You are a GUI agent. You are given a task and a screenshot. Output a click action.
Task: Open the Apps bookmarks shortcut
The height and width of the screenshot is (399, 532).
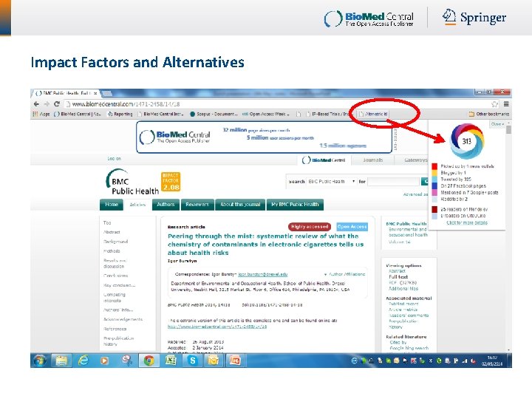pos(41,114)
